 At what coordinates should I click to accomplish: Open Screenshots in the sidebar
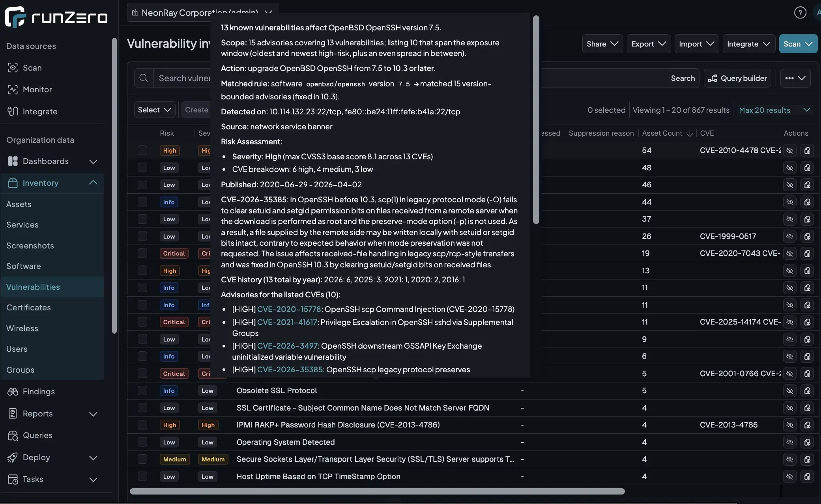click(30, 246)
